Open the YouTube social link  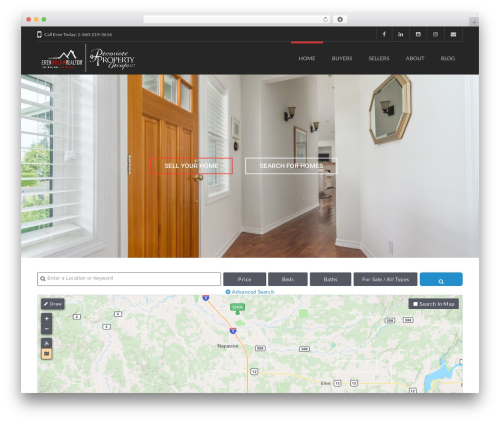point(418,34)
